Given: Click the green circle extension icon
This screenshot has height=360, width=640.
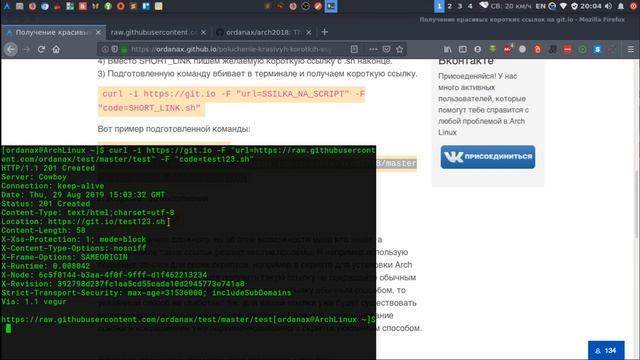Looking at the screenshot, I should coord(582,49).
